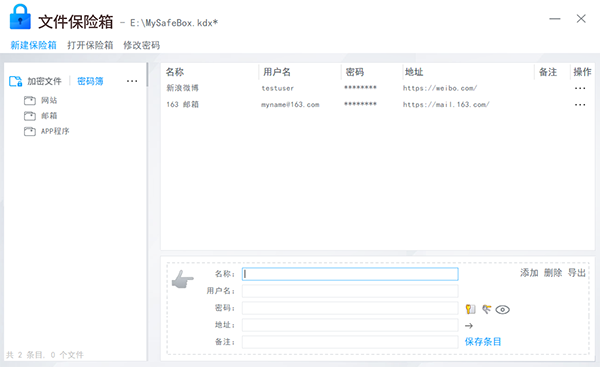The width and height of the screenshot is (600, 367).
Task: Select the 163 邮箱 entry name
Action: (x=183, y=105)
